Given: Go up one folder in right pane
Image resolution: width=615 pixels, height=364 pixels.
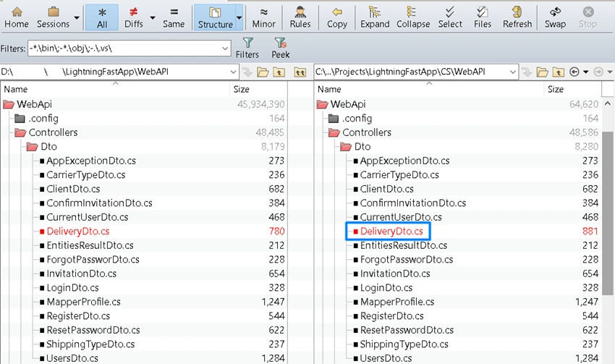Looking at the screenshot, I should (x=558, y=72).
